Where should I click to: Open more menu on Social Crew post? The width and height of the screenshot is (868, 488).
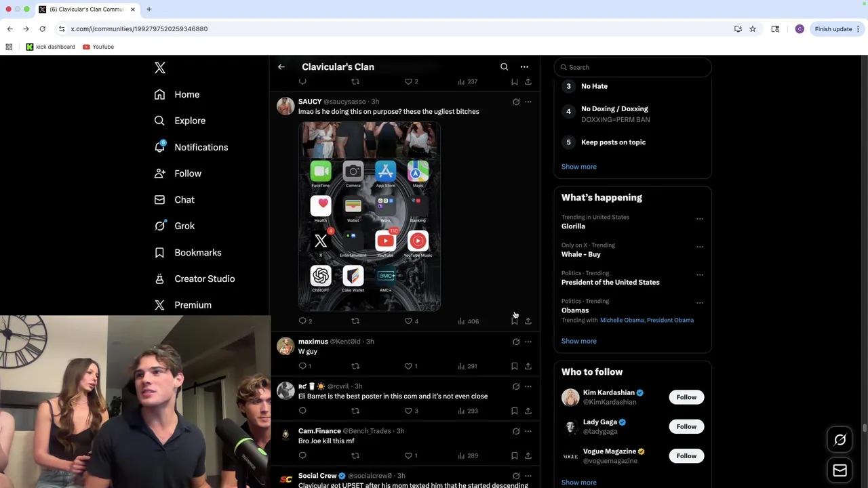pyautogui.click(x=528, y=476)
